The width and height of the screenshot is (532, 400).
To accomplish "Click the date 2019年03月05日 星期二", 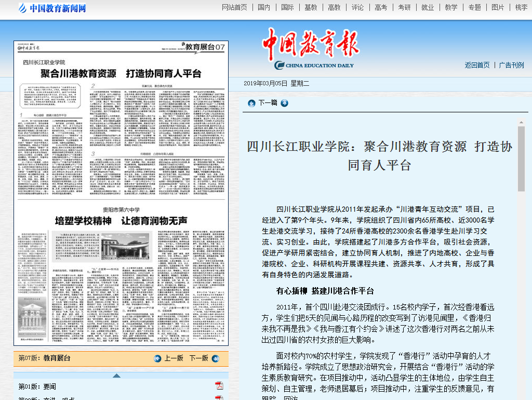I will click(x=276, y=84).
